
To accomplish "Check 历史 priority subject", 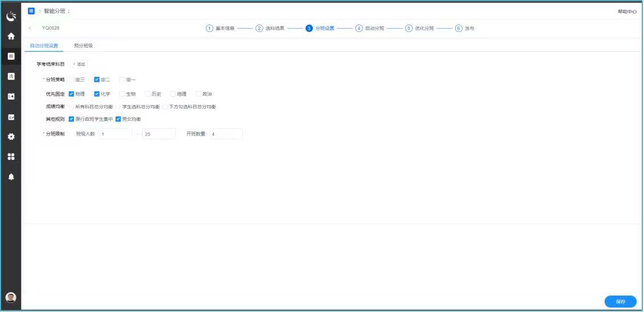I will [x=147, y=94].
